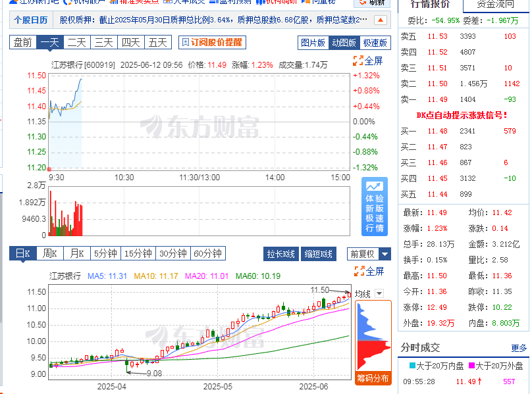Click the intraday price line chart
Screen dimensions: 532x394
click(x=199, y=122)
